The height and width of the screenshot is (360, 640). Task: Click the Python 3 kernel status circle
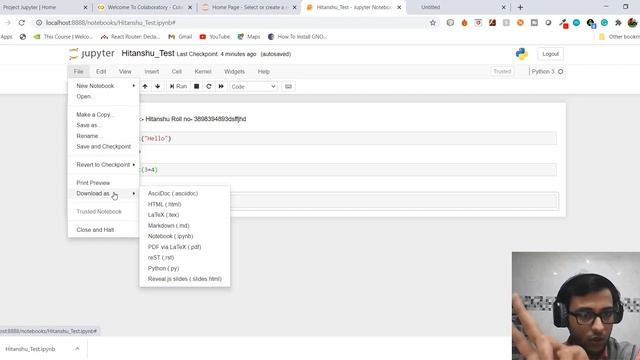560,71
